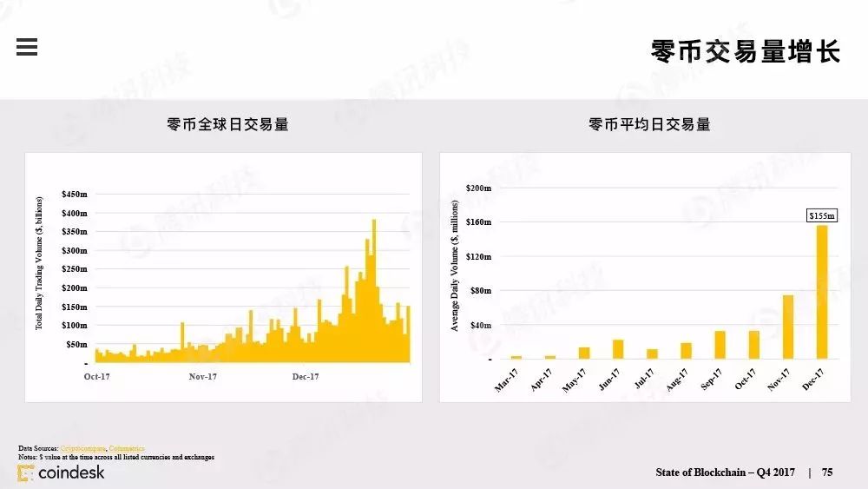The image size is (868, 489).
Task: Open the hamburger menu icon
Action: [27, 47]
